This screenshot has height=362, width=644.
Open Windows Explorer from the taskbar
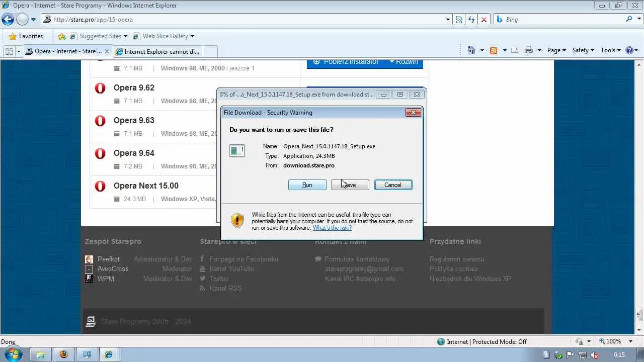[x=40, y=354]
